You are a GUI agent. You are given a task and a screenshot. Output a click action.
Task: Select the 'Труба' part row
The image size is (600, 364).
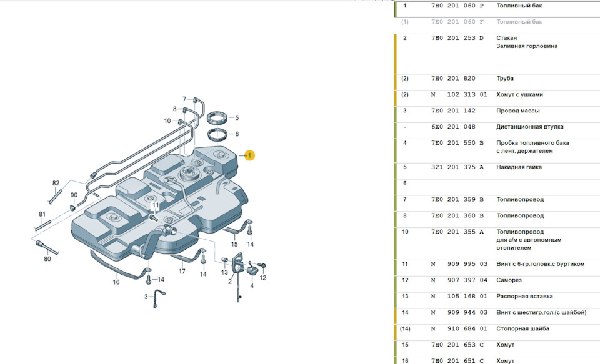pos(497,82)
